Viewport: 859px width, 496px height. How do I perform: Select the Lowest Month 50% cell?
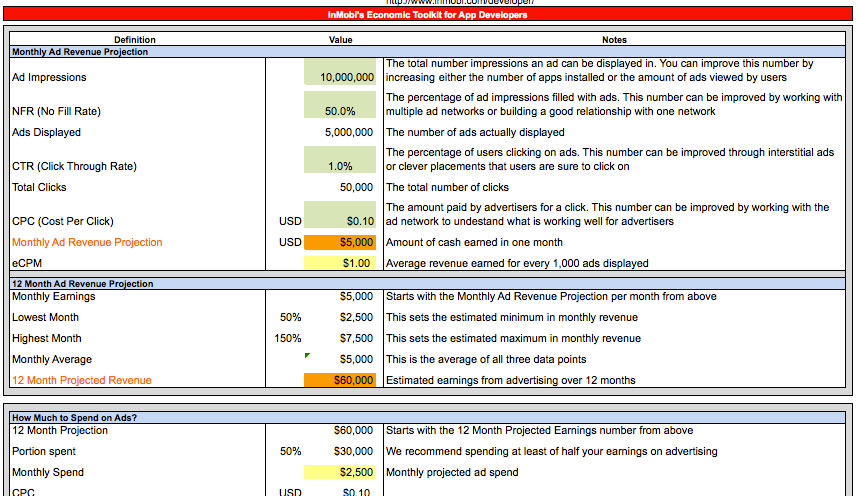290,317
